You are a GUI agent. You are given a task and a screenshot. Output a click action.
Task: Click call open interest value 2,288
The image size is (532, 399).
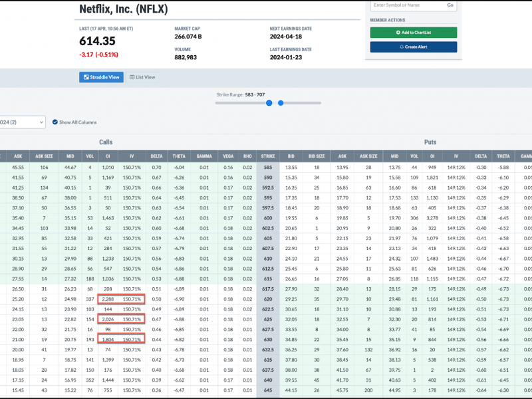[108, 299]
